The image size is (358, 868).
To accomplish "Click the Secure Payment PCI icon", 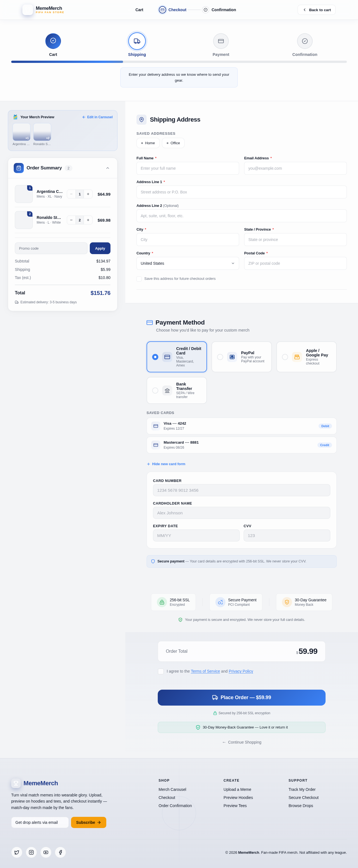I will 220,602.
